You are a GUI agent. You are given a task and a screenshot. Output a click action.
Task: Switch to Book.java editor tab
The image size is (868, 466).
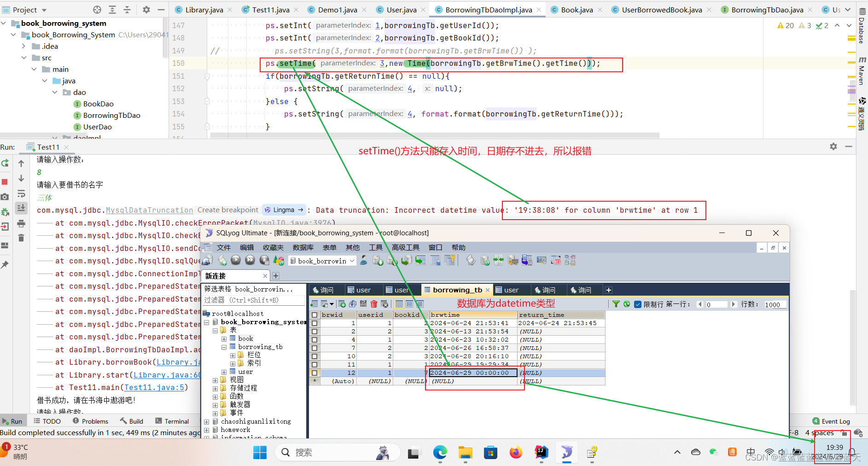point(577,10)
